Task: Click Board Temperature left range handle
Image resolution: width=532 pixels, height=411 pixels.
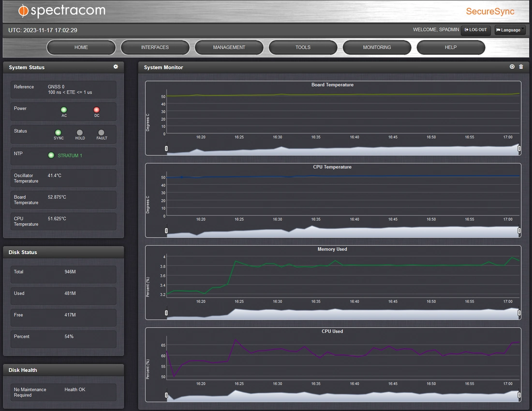Action: (x=166, y=149)
